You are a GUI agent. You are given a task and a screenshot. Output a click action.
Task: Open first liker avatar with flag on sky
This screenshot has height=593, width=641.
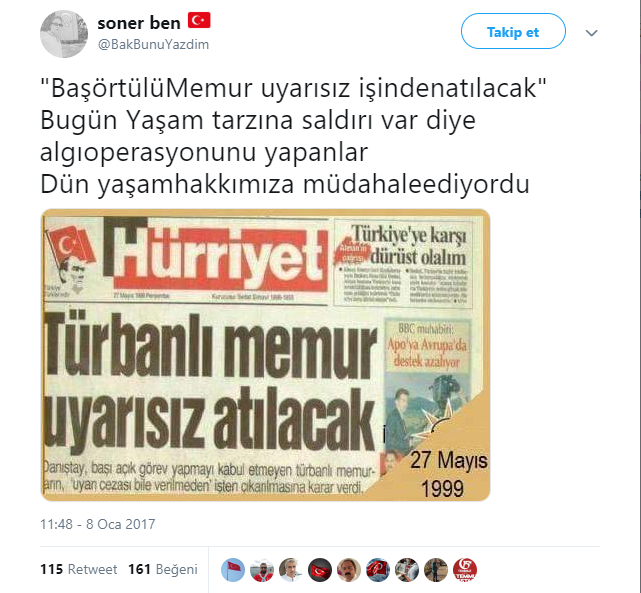point(233,570)
